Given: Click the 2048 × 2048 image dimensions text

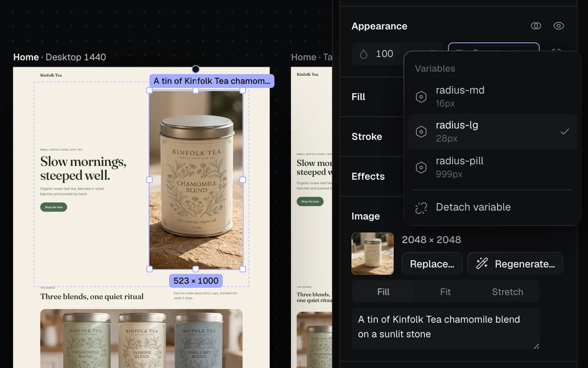Looking at the screenshot, I should point(431,240).
